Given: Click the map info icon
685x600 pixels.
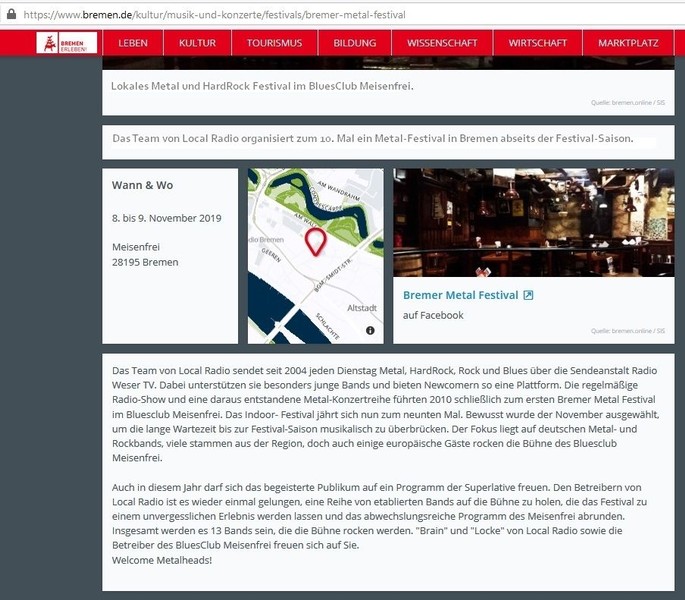Looking at the screenshot, I should pyautogui.click(x=370, y=330).
